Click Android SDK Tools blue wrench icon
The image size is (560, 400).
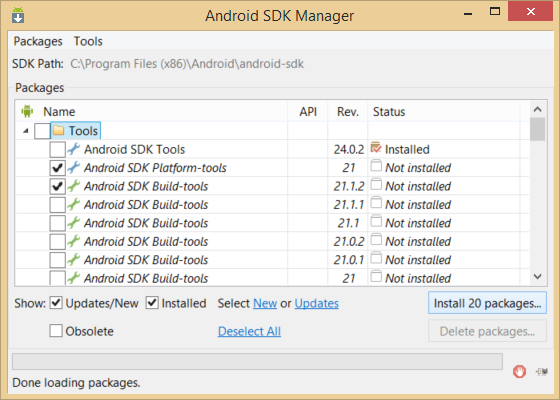coord(74,149)
